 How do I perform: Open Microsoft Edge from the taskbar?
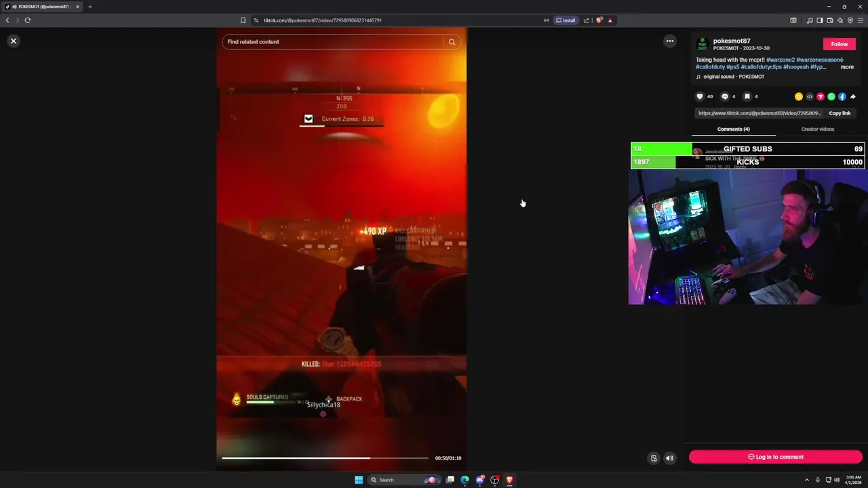[465, 480]
